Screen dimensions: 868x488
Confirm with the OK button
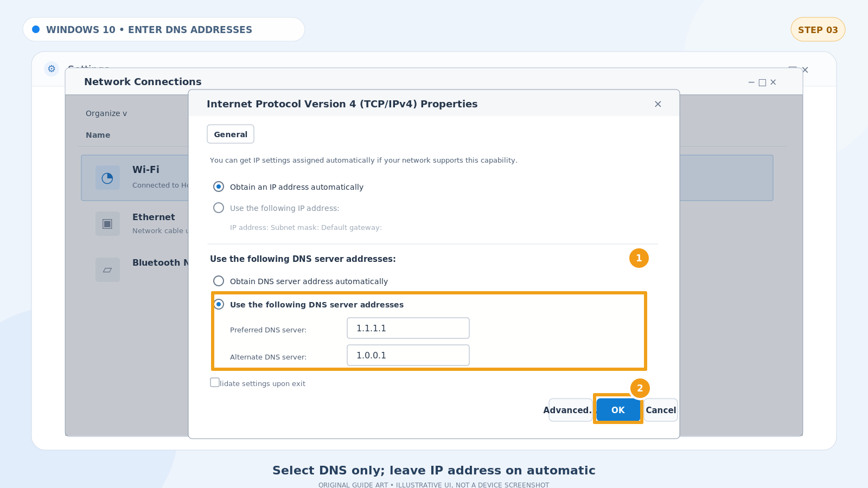pyautogui.click(x=618, y=410)
